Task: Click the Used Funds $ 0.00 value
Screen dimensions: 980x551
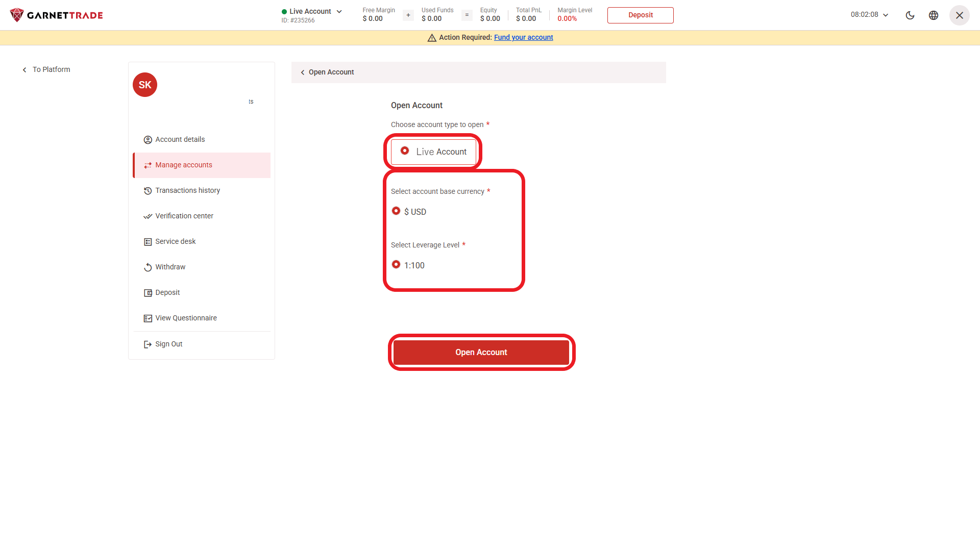Action: point(431,19)
